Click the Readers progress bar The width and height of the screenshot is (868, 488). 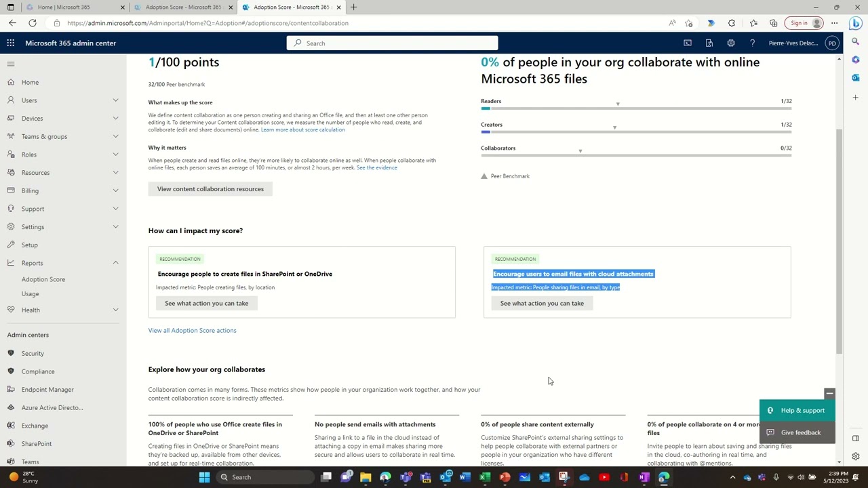tap(636, 108)
